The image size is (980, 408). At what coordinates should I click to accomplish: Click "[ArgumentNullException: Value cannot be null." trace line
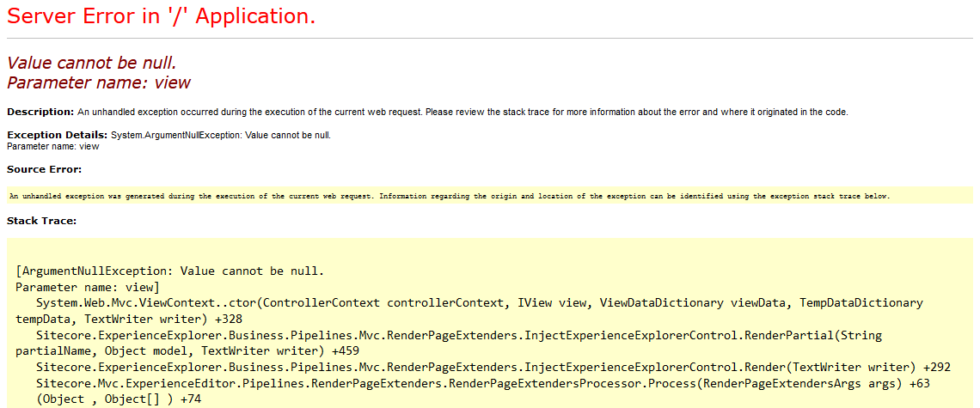tap(169, 271)
